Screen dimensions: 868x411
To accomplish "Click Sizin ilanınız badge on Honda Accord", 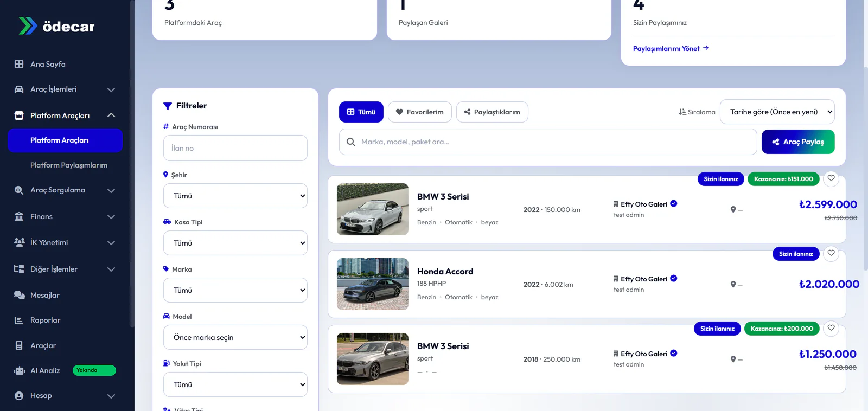I will pos(796,254).
